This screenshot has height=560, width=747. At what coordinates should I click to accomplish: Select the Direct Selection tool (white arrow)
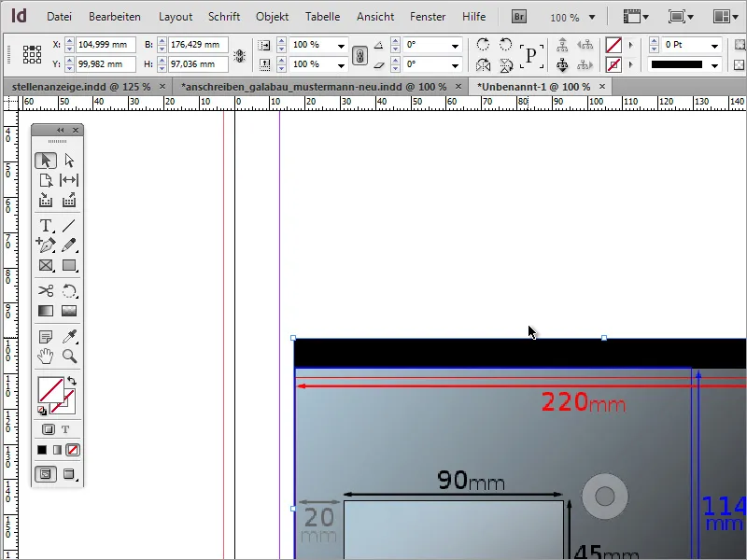coord(69,161)
